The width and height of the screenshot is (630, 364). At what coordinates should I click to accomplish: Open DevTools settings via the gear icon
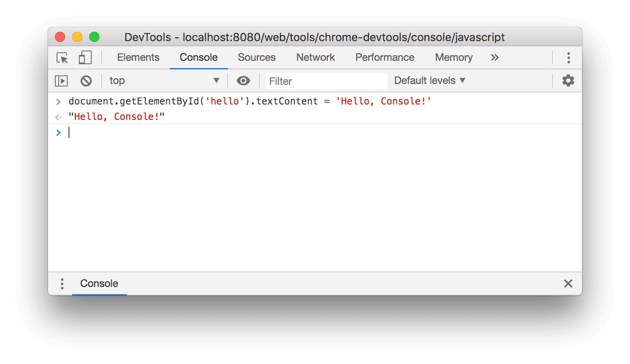568,80
